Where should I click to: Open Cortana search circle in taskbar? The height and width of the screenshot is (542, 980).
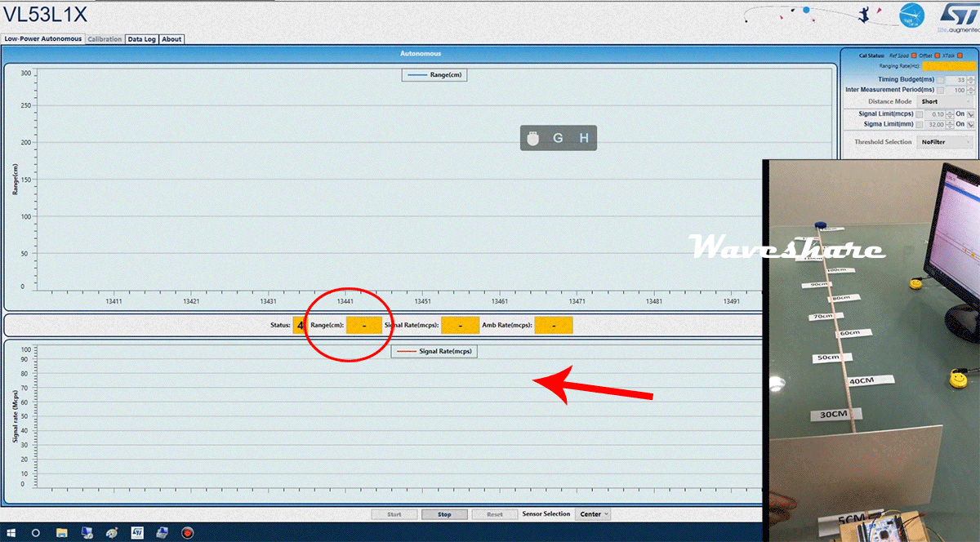pos(36,532)
